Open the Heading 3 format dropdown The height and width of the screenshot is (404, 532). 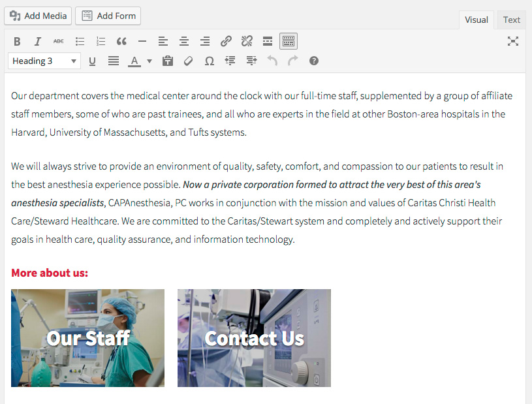point(44,61)
